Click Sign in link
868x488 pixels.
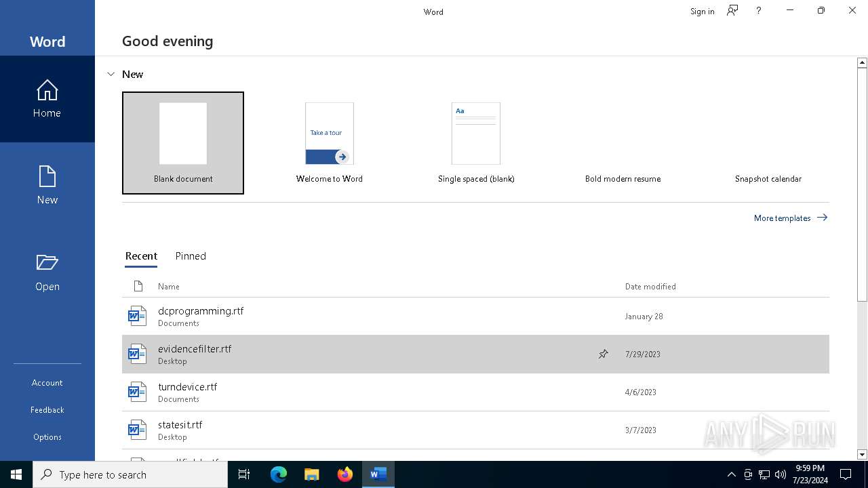click(x=703, y=12)
